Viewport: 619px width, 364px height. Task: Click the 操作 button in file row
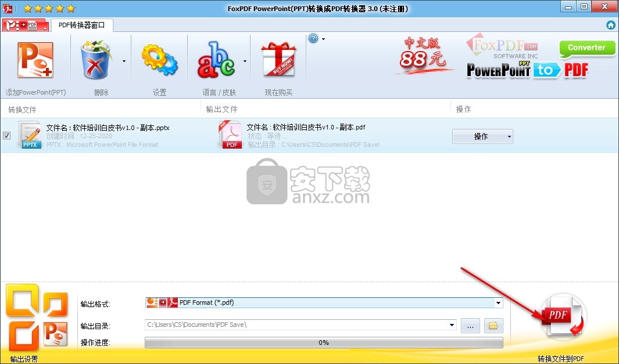coord(482,136)
